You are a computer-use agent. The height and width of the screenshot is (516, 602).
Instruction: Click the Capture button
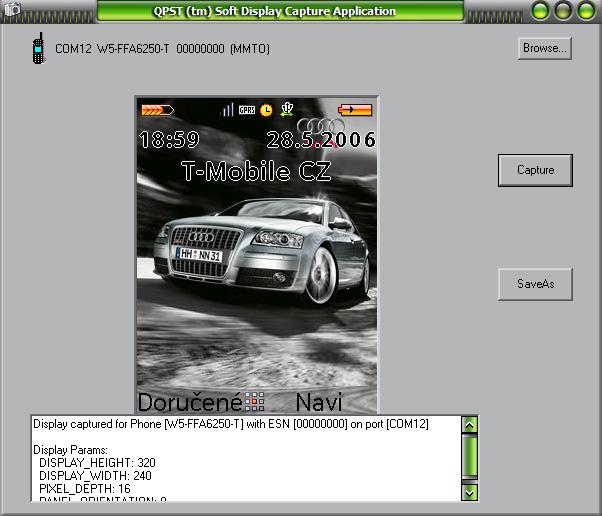535,170
